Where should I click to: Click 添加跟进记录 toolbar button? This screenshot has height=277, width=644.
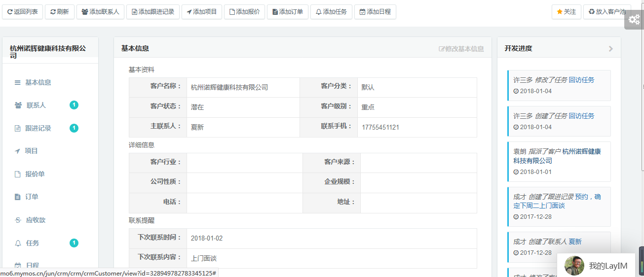click(152, 12)
